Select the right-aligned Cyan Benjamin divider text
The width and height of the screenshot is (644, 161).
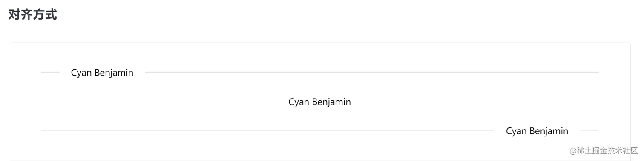tap(537, 131)
